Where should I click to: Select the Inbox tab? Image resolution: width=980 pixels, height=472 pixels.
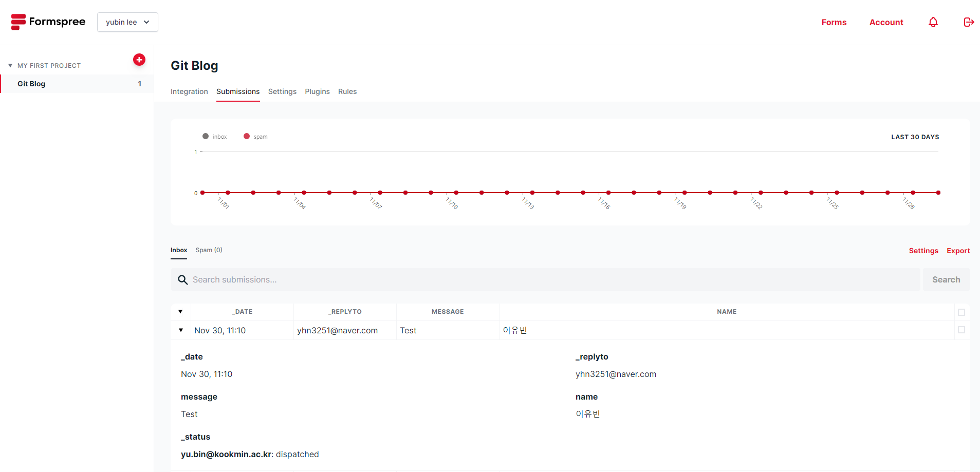[x=179, y=250]
